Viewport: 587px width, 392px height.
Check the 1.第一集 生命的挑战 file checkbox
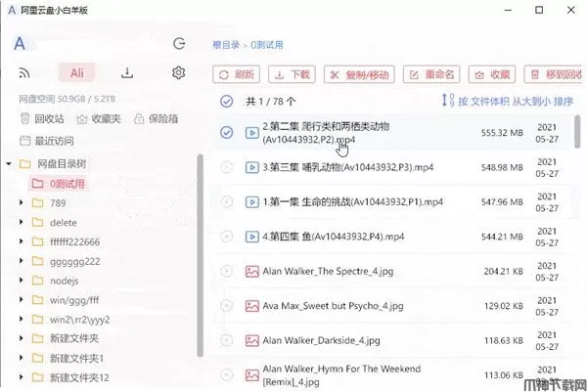point(227,202)
